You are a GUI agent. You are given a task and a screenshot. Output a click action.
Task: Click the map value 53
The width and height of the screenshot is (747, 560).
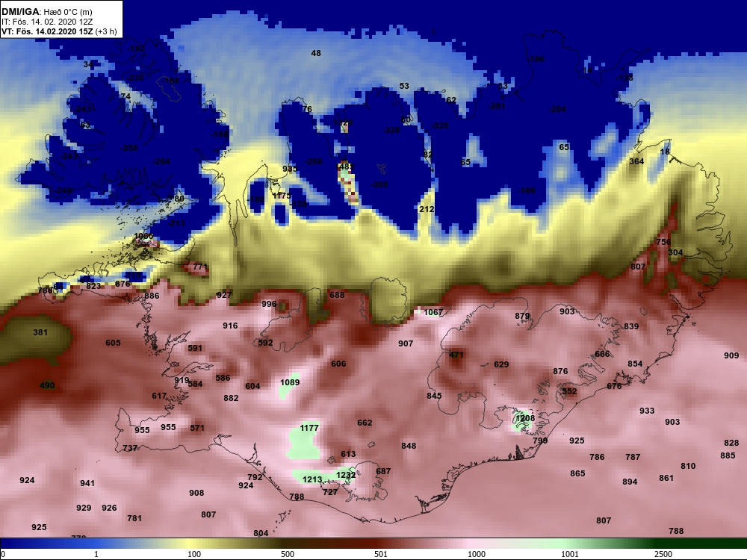coord(404,86)
